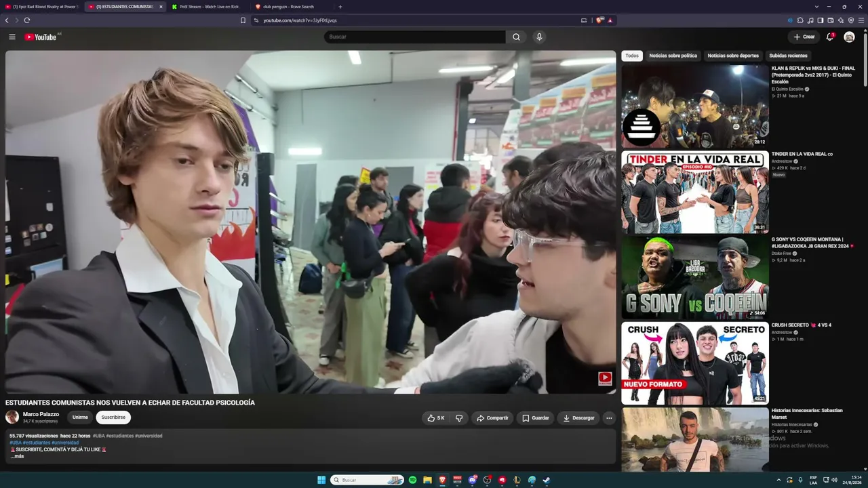Click the Crear button
Viewport: 868px width, 488px height.
[x=804, y=37]
